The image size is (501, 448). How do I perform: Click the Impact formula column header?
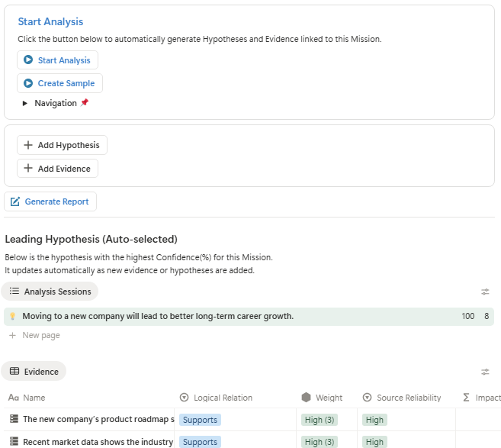point(482,398)
